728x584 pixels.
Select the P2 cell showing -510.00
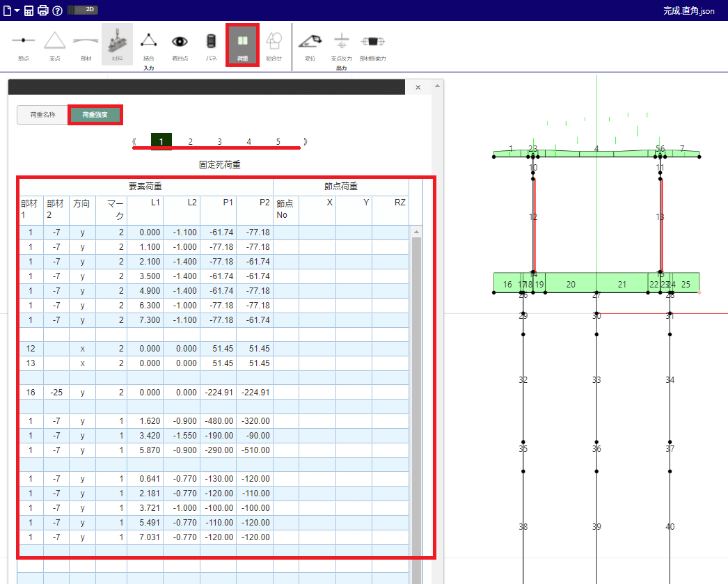pos(255,450)
